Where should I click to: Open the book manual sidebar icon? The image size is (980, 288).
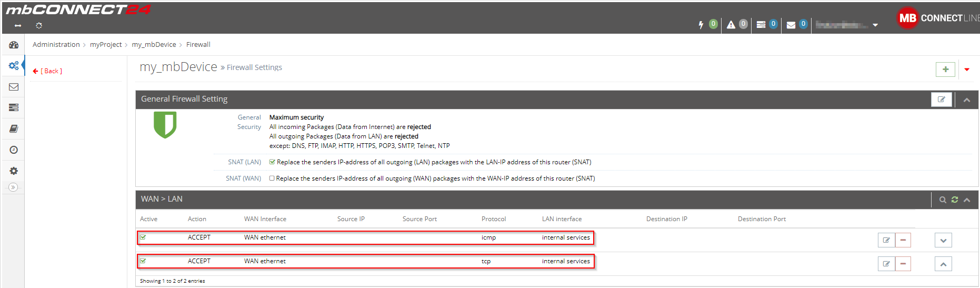tap(14, 129)
